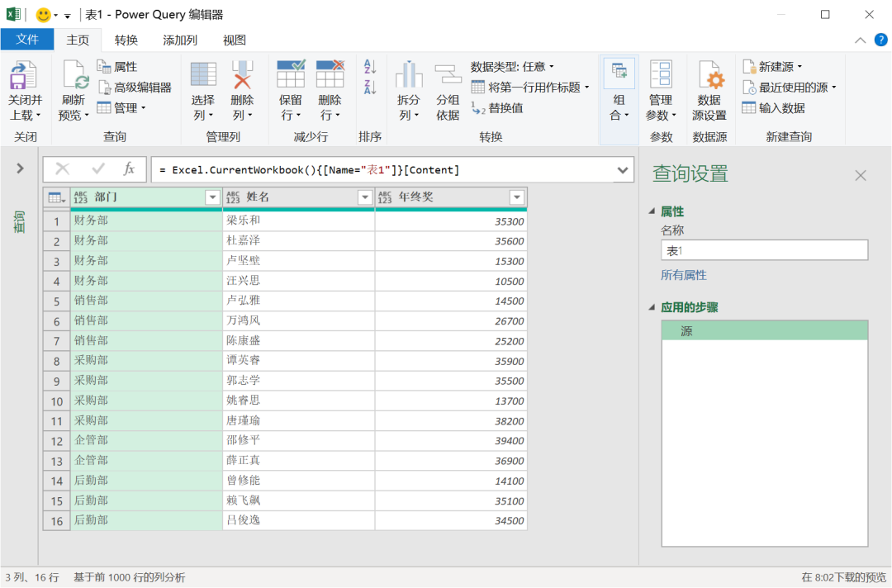Image resolution: width=892 pixels, height=588 pixels.
Task: Expand the collapsed queries pane on the left
Action: click(20, 168)
